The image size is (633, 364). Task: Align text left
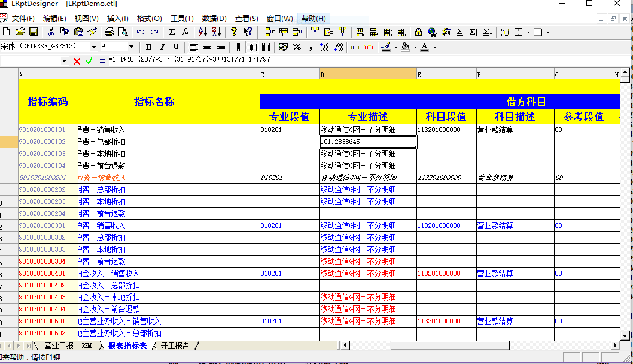193,47
